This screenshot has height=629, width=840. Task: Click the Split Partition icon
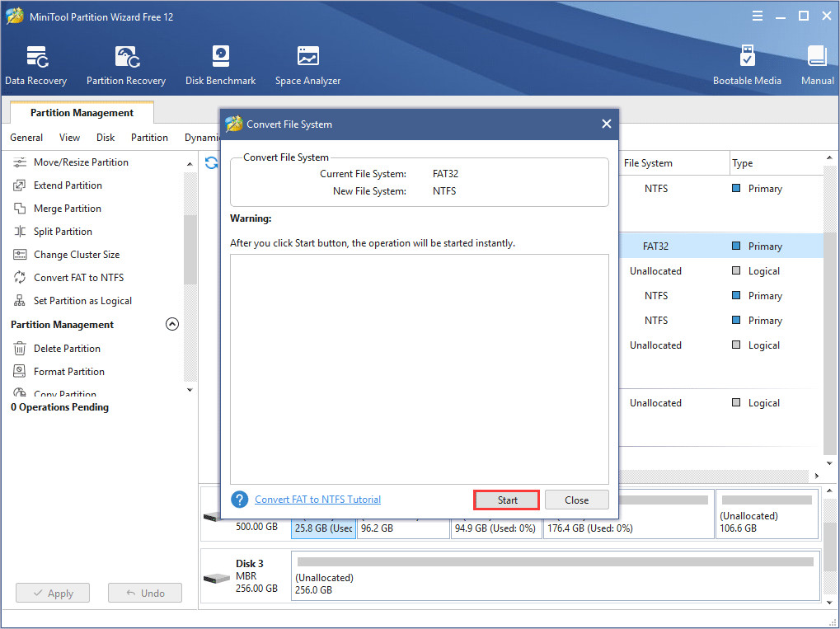point(20,232)
